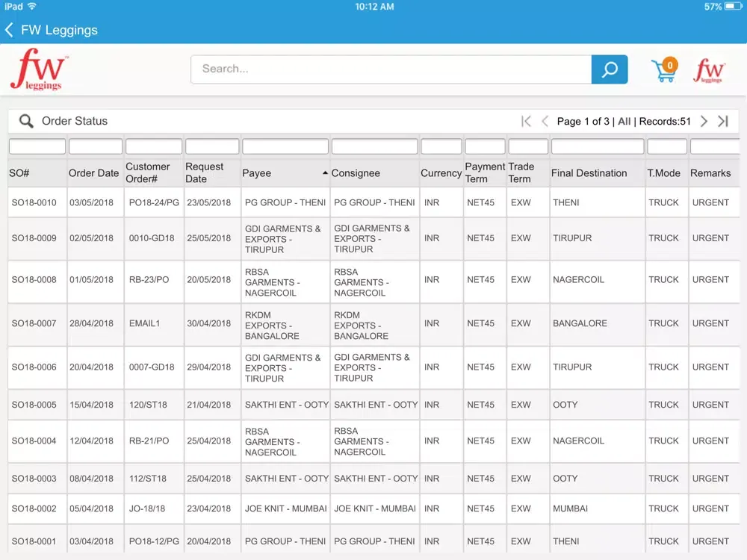Sort by Currency column header
Screen dimensions: 747x560
point(441,173)
